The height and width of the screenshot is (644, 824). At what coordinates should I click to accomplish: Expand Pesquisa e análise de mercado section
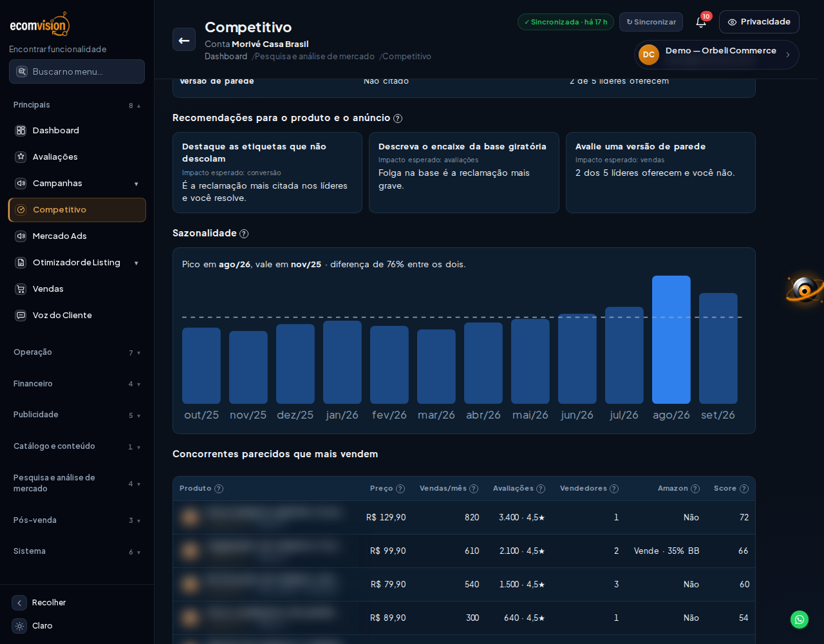(77, 483)
